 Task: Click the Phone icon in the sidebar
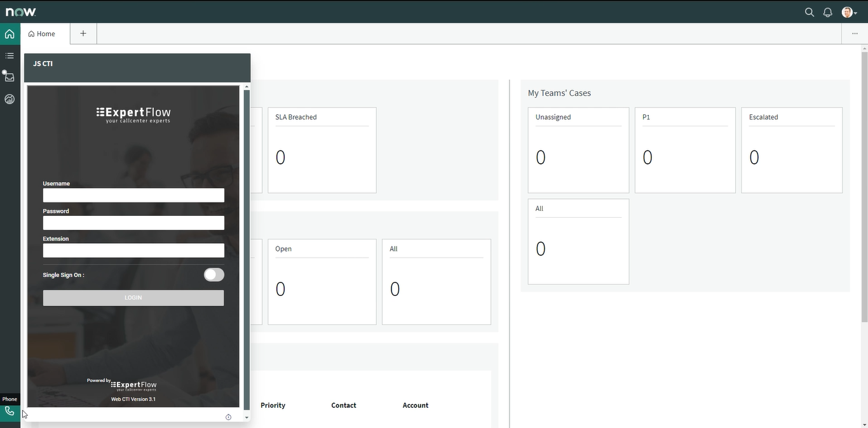click(x=10, y=411)
